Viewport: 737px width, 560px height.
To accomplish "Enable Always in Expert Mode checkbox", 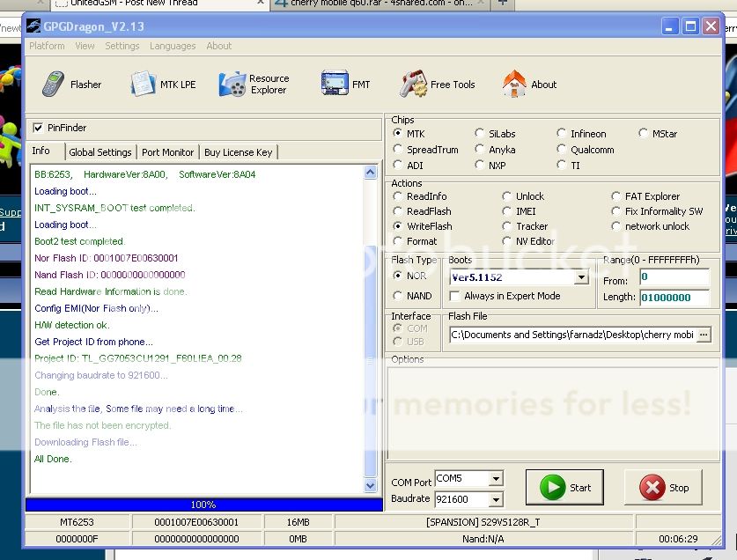I will (x=455, y=296).
